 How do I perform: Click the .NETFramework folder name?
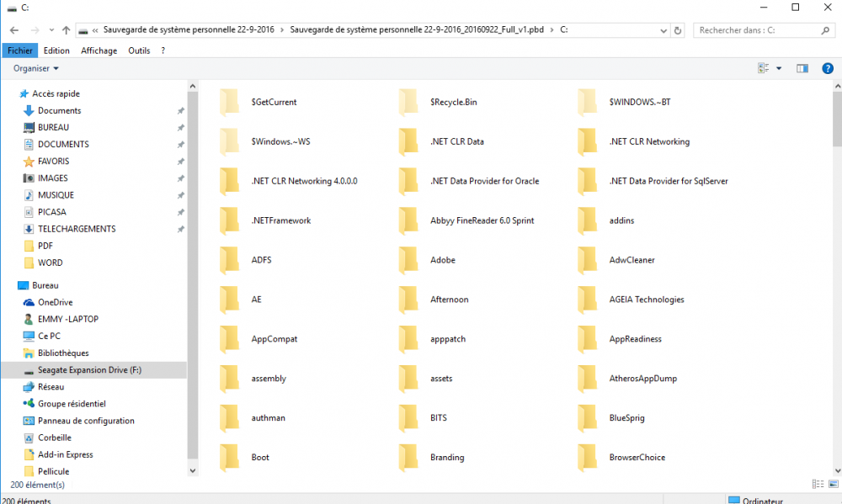(281, 220)
